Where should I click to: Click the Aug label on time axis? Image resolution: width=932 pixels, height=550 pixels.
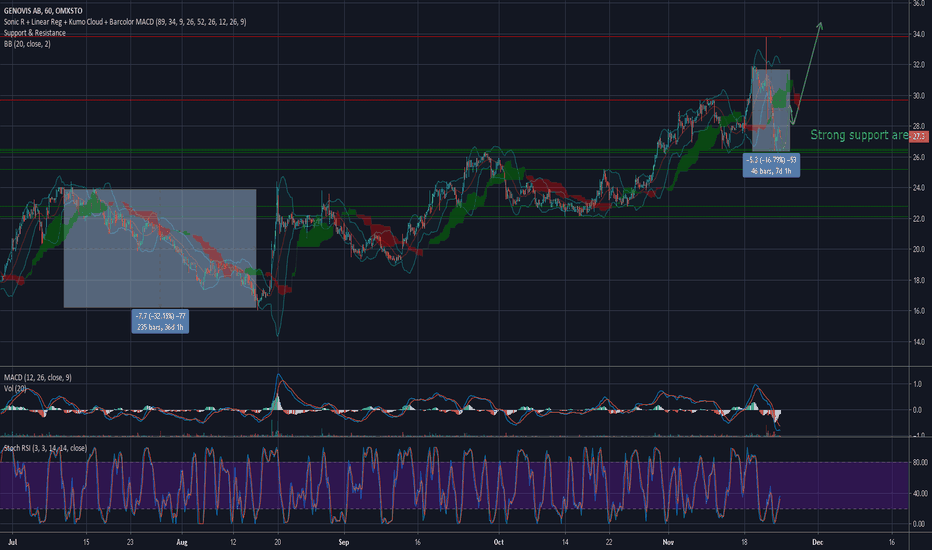pos(182,542)
